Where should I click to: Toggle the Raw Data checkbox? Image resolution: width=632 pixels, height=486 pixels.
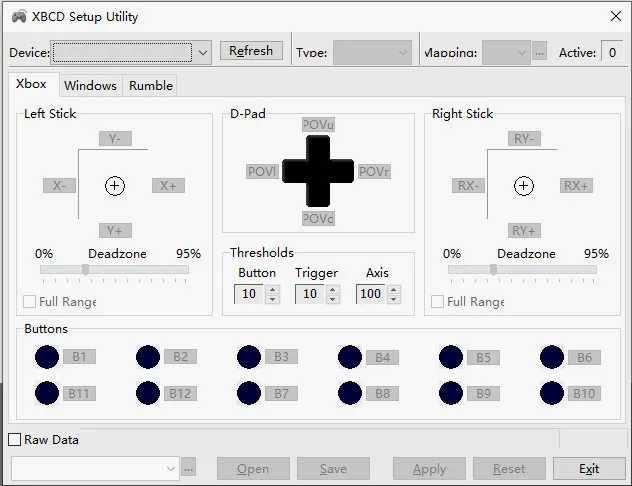pyautogui.click(x=15, y=440)
